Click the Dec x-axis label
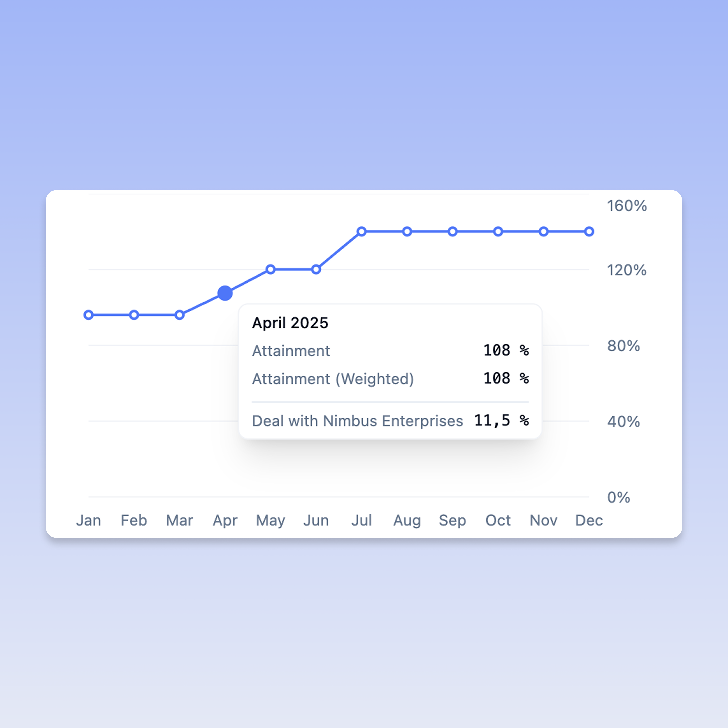The width and height of the screenshot is (728, 728). pos(589,520)
